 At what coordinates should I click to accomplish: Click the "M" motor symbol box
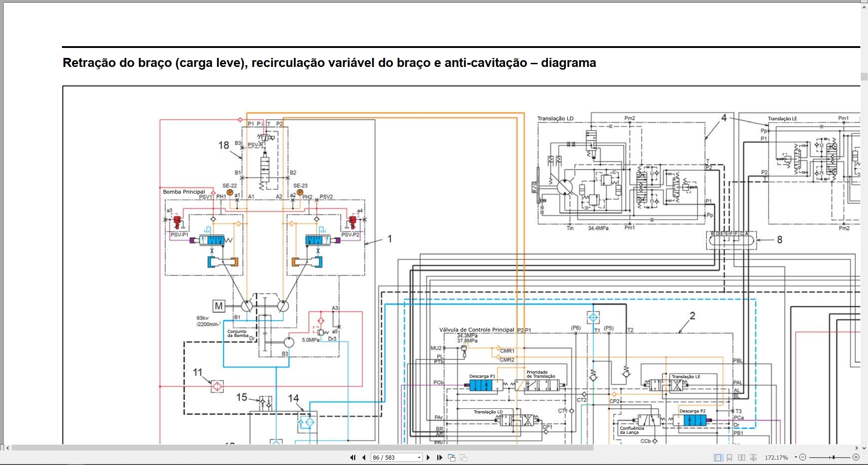(219, 306)
